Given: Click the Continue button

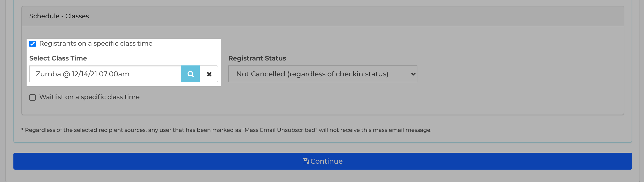Looking at the screenshot, I should pyautogui.click(x=322, y=161).
